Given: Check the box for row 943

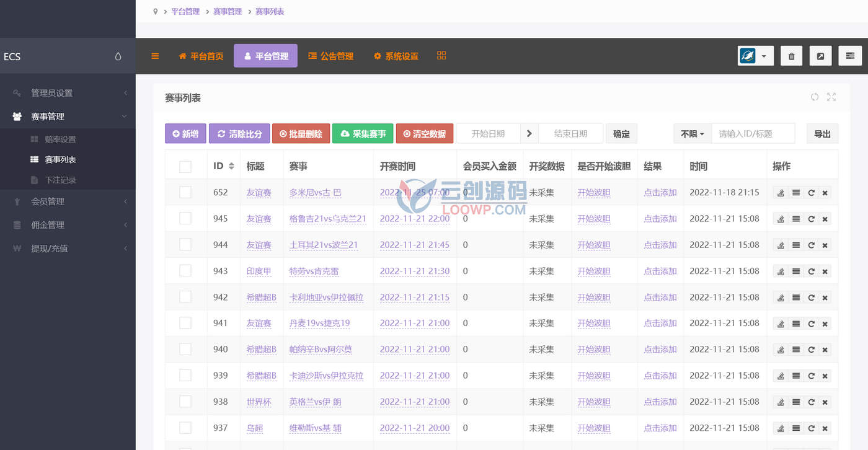Looking at the screenshot, I should click(185, 270).
